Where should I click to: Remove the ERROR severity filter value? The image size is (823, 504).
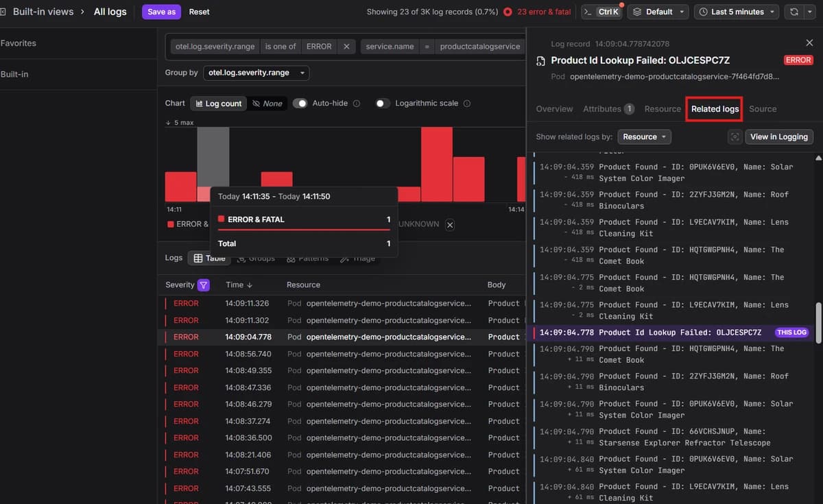click(346, 47)
